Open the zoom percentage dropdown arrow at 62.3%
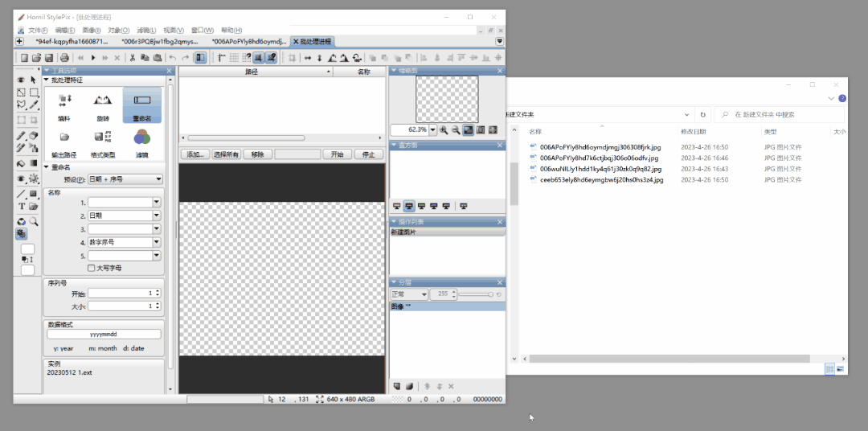 [433, 129]
